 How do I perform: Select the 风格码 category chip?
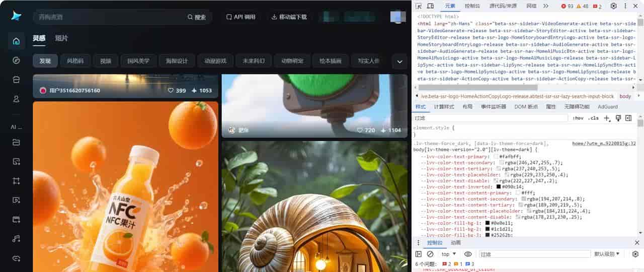point(75,61)
